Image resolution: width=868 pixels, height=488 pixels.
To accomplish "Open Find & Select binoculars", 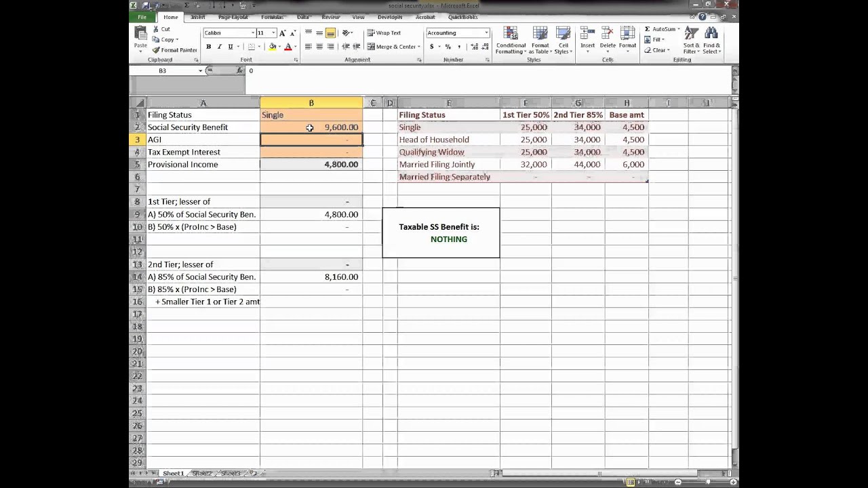I will 711,41.
